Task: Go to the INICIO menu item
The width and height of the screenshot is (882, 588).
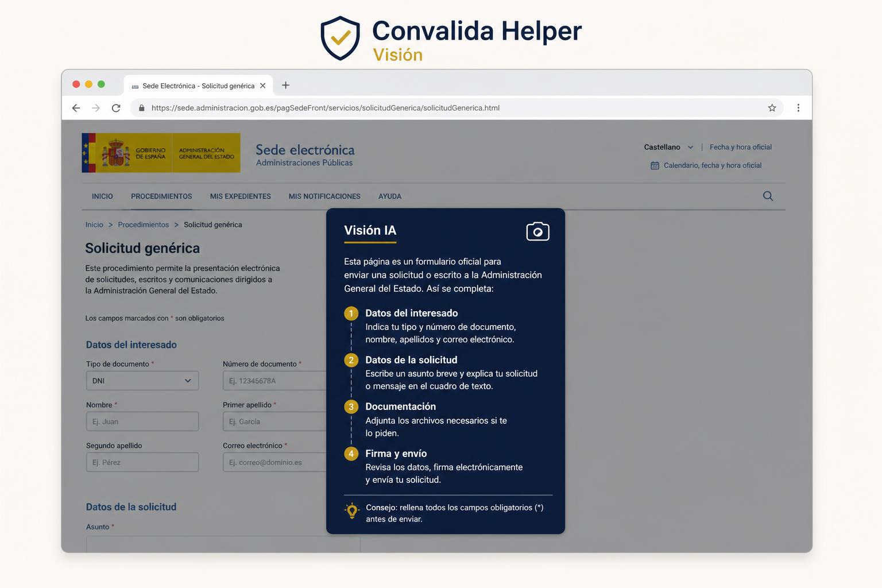Action: point(102,196)
